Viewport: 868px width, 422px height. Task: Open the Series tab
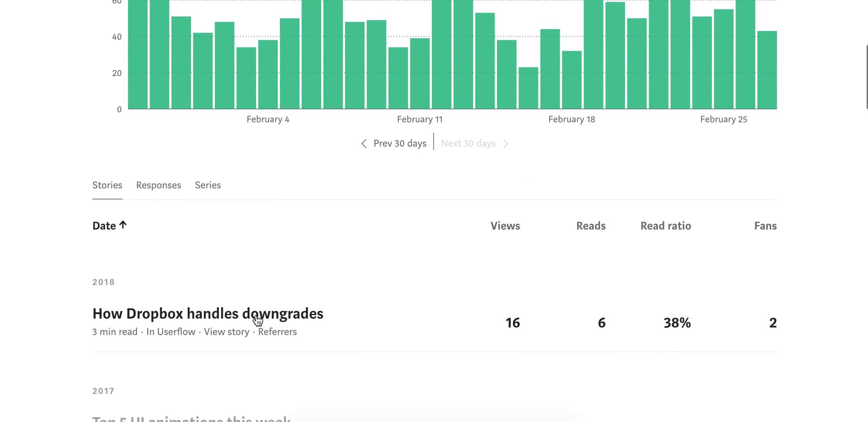tap(208, 185)
